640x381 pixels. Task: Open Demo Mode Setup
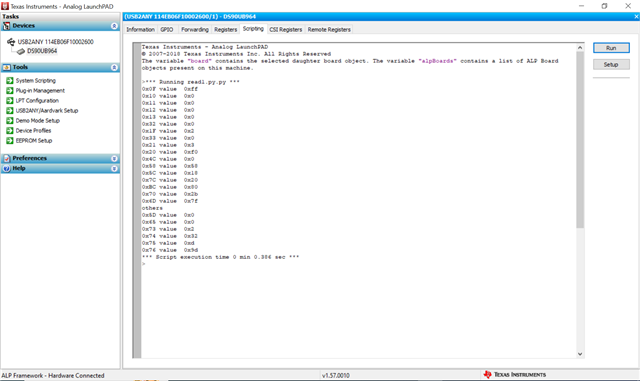point(38,120)
